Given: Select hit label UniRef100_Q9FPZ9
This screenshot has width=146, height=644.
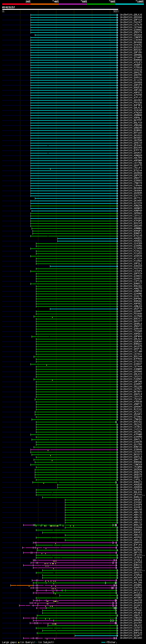Looking at the screenshot, I should click(131, 273).
